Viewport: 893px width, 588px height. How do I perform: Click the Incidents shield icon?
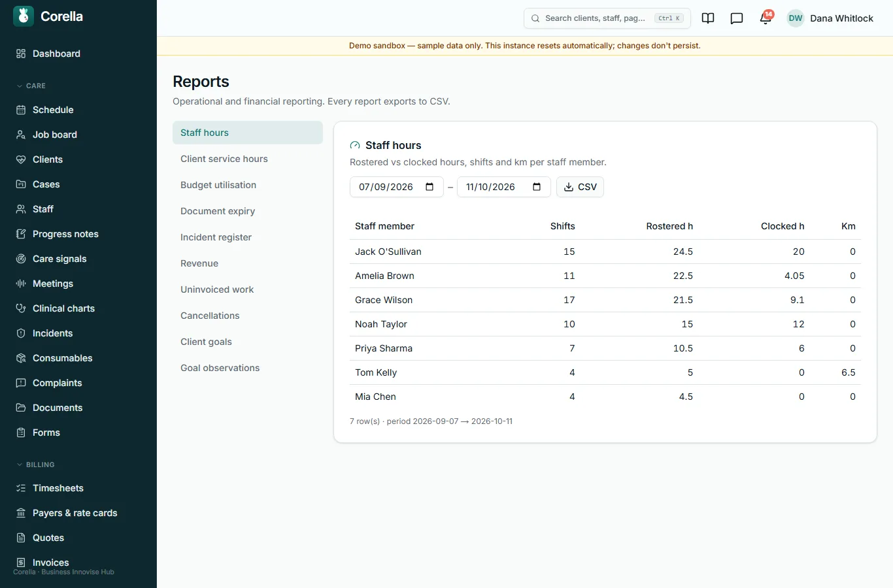coord(21,333)
